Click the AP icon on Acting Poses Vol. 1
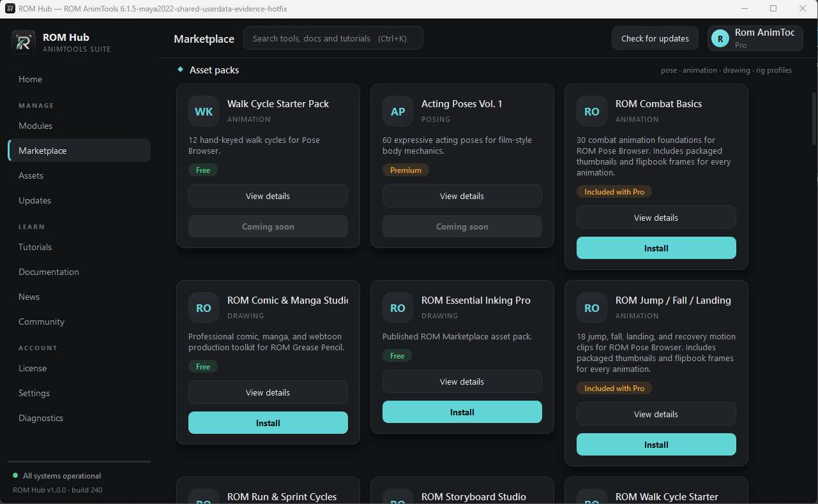 pyautogui.click(x=398, y=112)
